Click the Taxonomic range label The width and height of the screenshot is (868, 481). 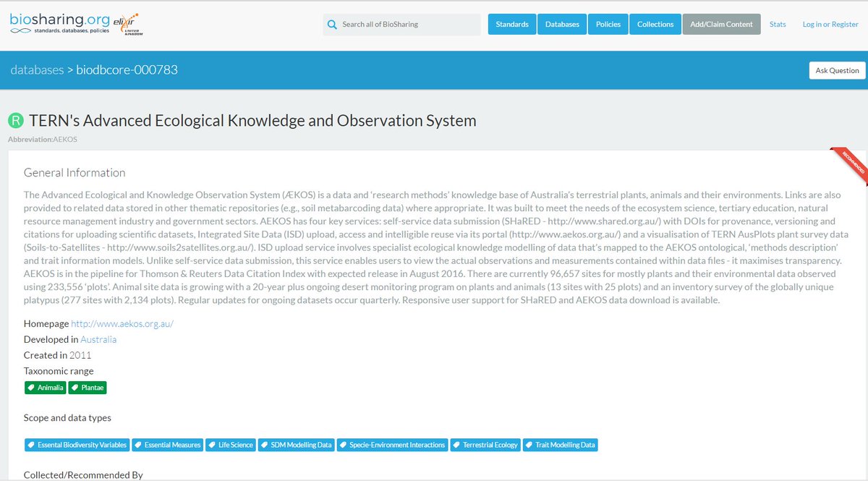coord(59,371)
